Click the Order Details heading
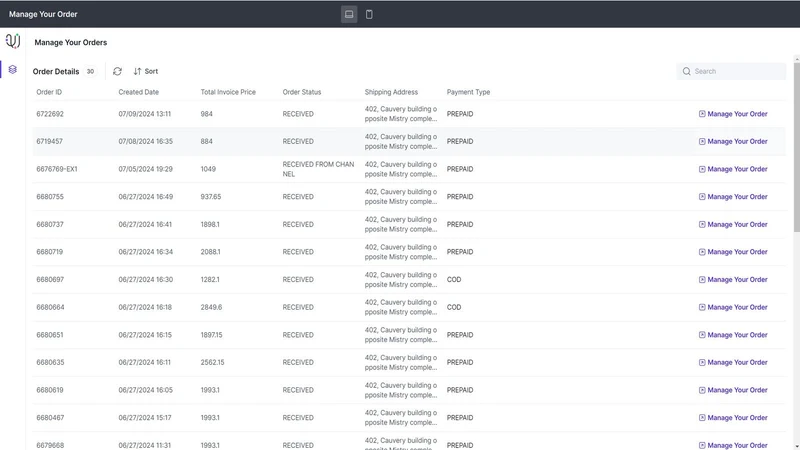Screen dimensions: 800x450 [56, 71]
